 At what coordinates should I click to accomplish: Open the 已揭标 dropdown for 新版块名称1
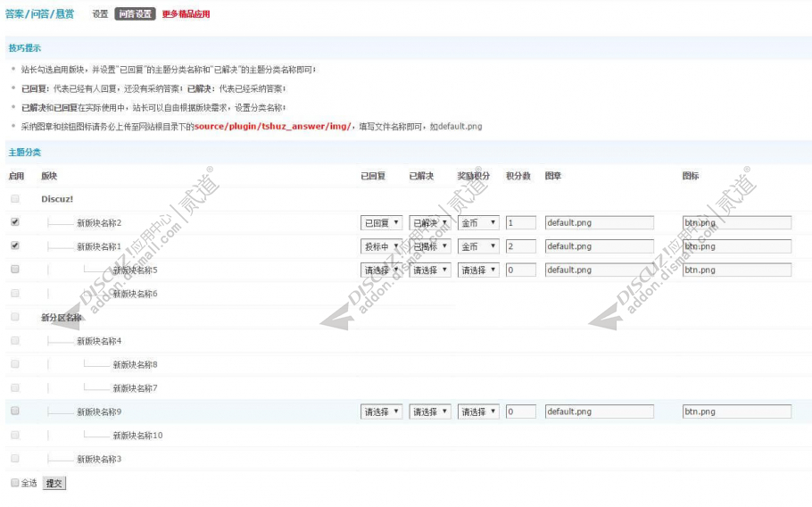pos(430,246)
